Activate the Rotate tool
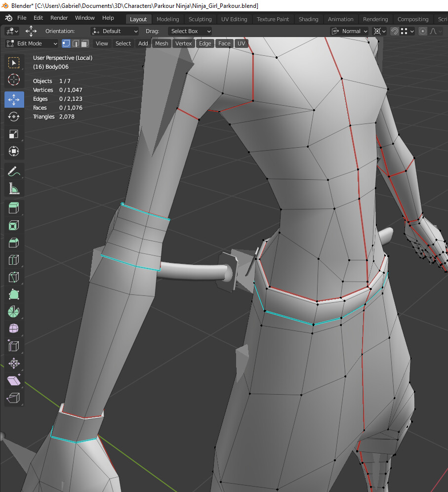Image resolution: width=448 pixels, height=492 pixels. click(14, 117)
